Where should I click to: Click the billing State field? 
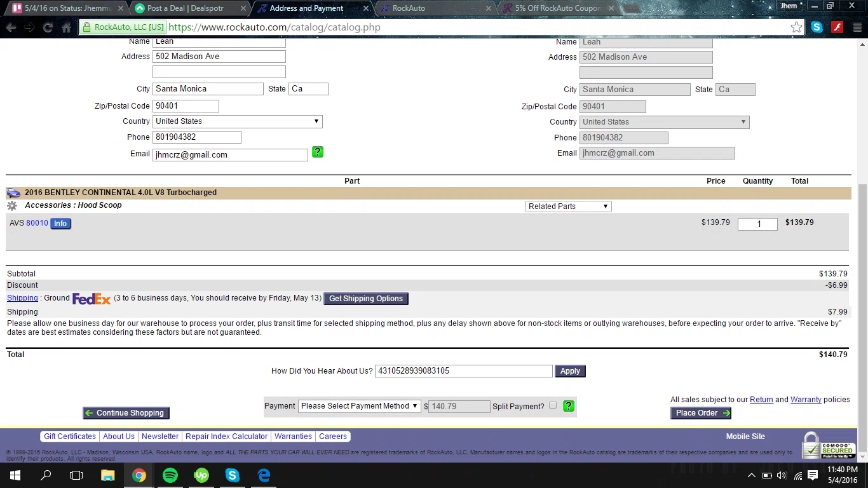click(x=308, y=88)
